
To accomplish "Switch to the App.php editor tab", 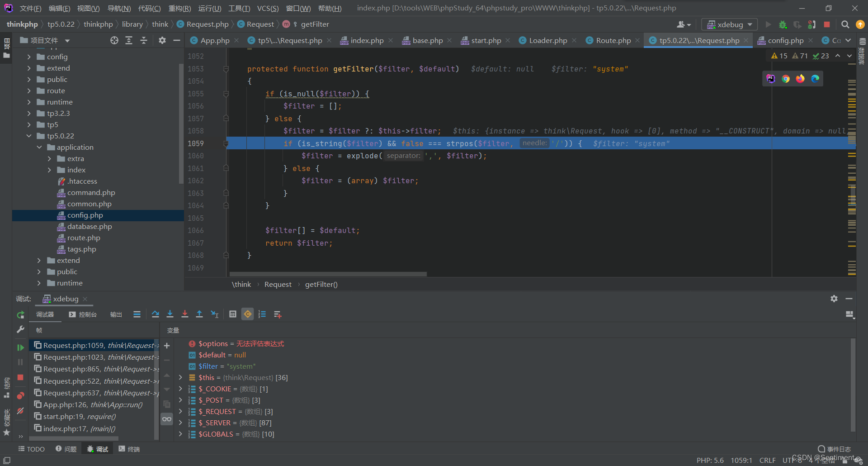I will pos(215,40).
